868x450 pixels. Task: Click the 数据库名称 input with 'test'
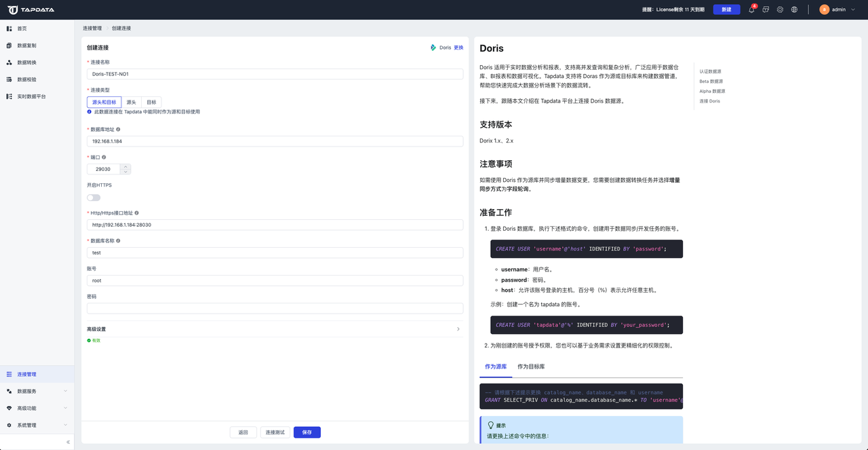275,252
